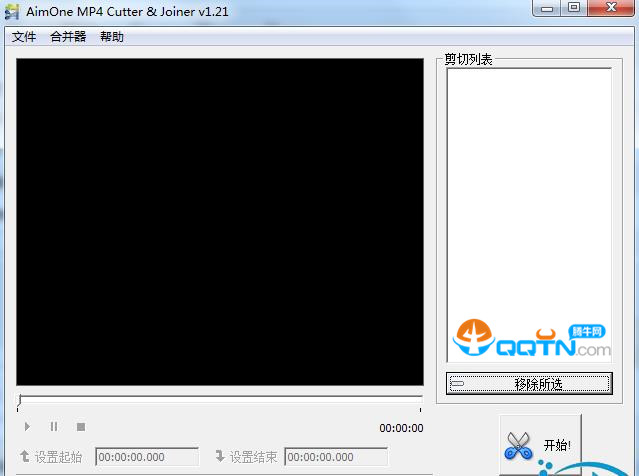Click the Stop playback square icon

point(81,427)
